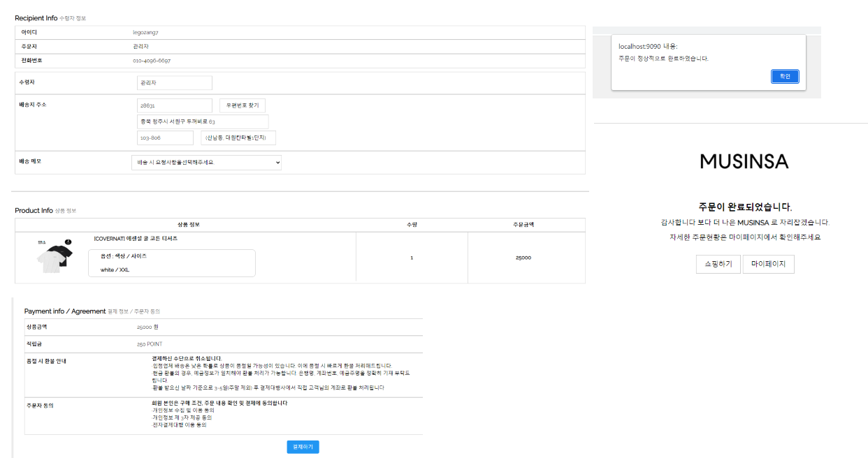The height and width of the screenshot is (458, 868).
Task: Click 확인 in the order confirmation alert
Action: [786, 77]
